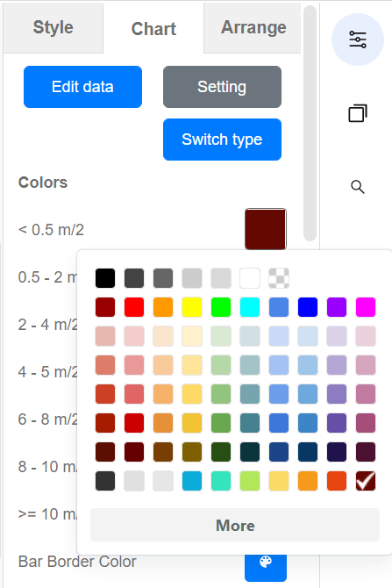Click the Edit data button

click(82, 87)
